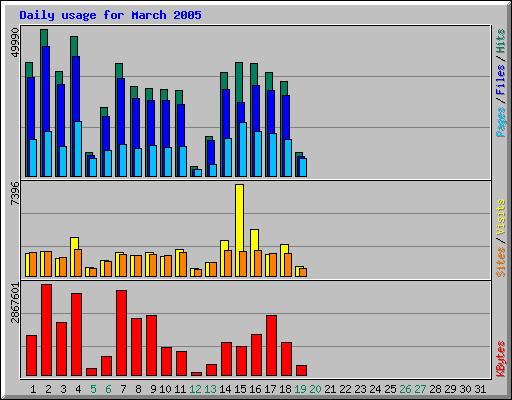The height and width of the screenshot is (400, 512).
Task: Click the tallest yellow Visits bar on day 15
Action: (239, 217)
